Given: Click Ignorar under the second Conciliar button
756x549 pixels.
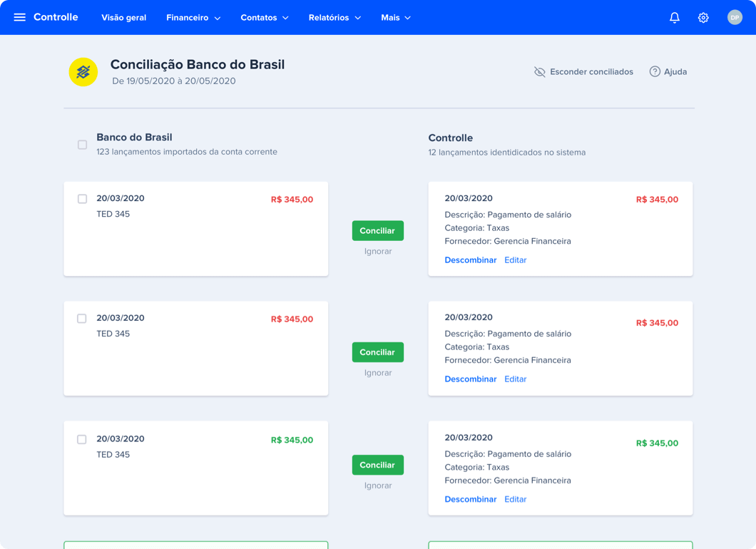Looking at the screenshot, I should [377, 371].
